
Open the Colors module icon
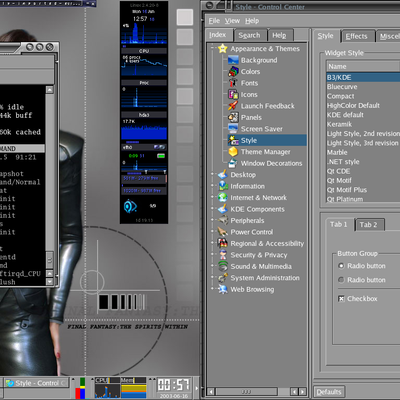(x=233, y=71)
